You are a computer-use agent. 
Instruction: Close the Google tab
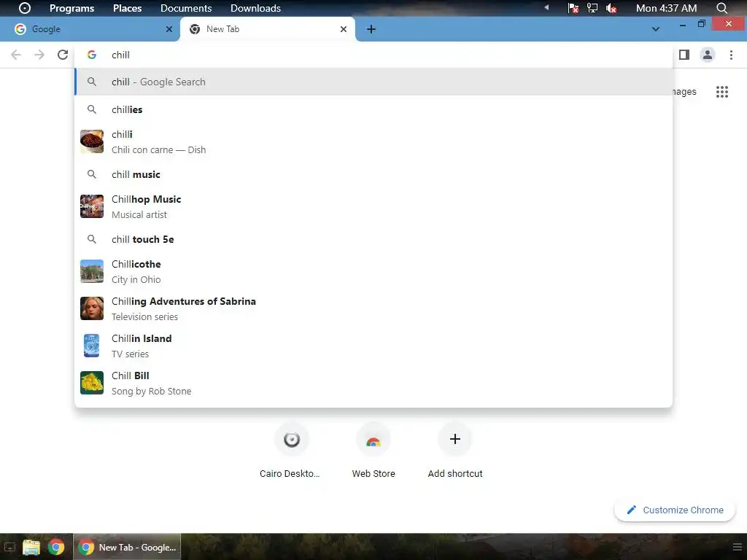(x=169, y=29)
